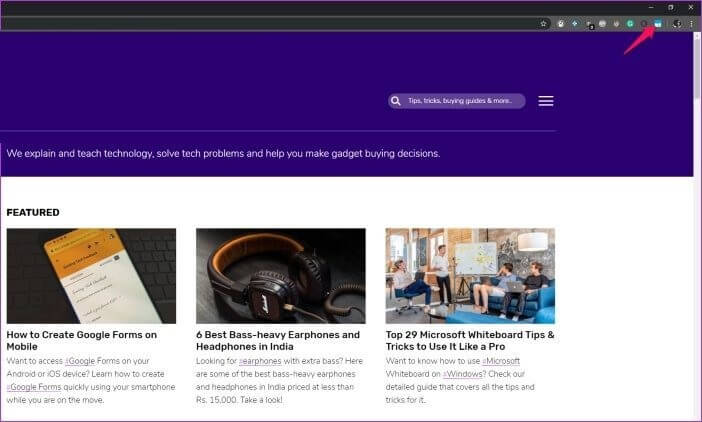Open the blue diamond-shaped extension icon
Image resolution: width=702 pixels, height=422 pixels.
click(x=575, y=24)
